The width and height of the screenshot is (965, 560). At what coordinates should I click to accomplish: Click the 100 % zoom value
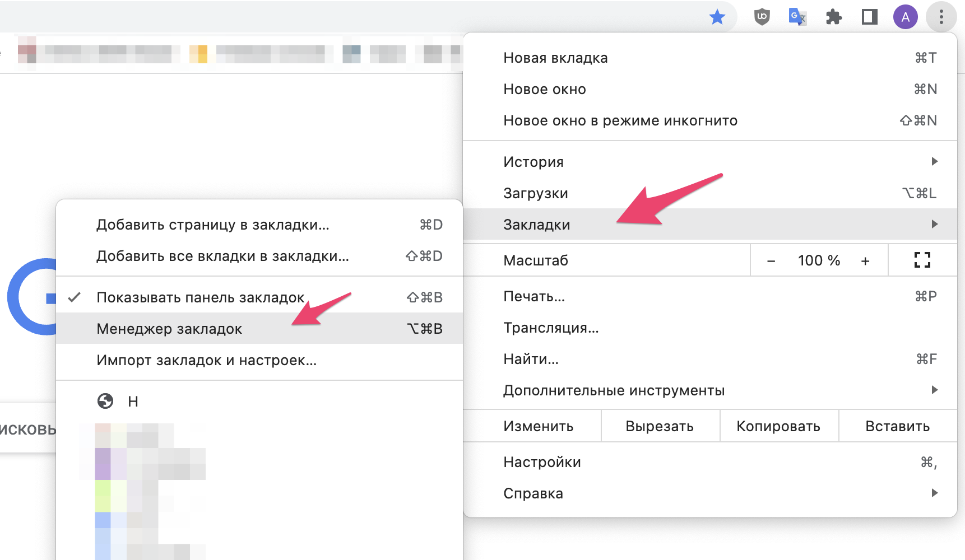pyautogui.click(x=819, y=260)
